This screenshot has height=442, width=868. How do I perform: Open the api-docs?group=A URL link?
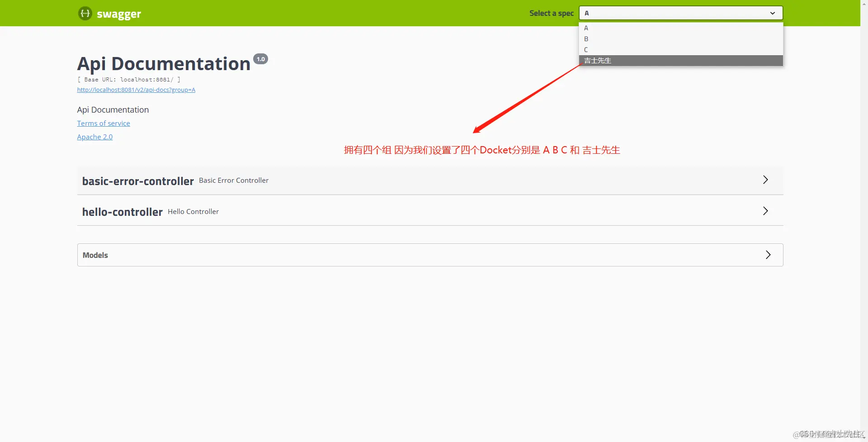136,90
